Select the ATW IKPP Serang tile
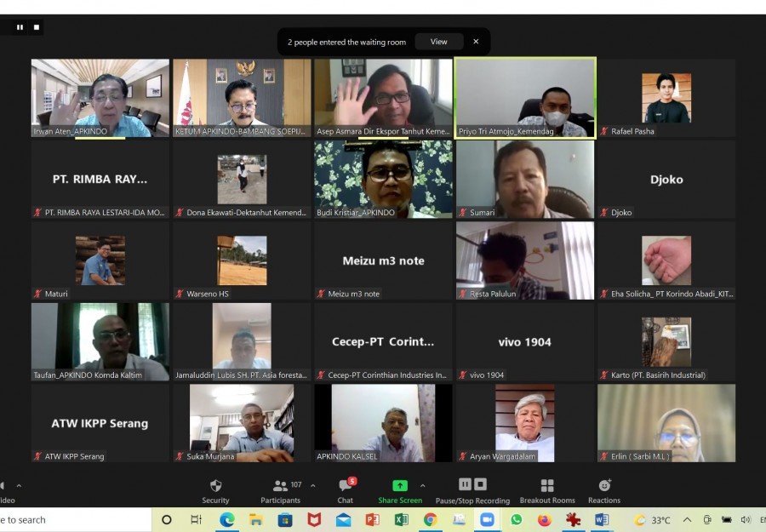 tap(100, 423)
